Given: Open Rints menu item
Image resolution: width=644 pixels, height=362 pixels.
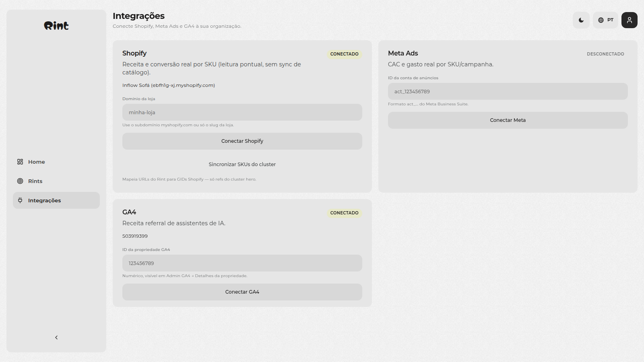Looking at the screenshot, I should pos(56,181).
